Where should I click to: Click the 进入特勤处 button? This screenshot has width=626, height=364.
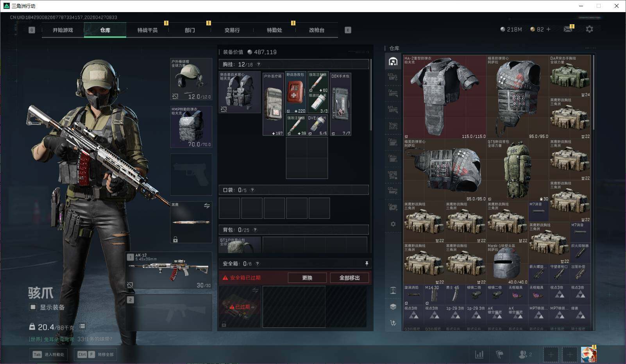pyautogui.click(x=48, y=354)
